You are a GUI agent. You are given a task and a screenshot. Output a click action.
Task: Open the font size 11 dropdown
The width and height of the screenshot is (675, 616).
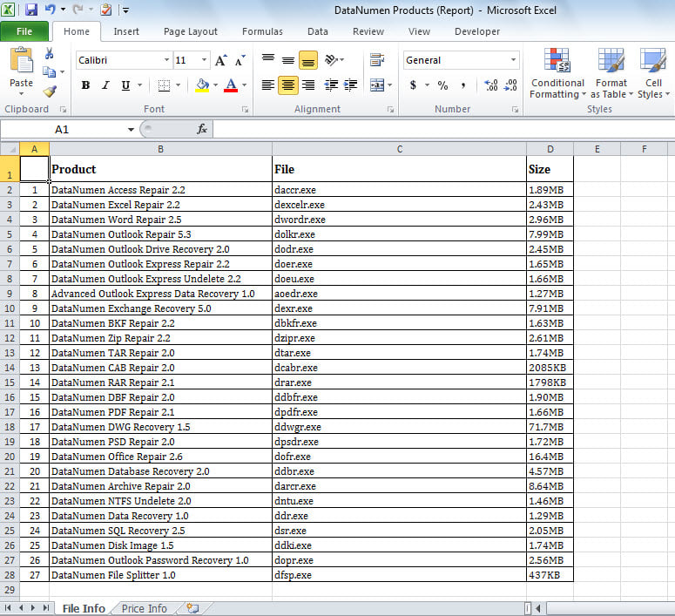[204, 60]
